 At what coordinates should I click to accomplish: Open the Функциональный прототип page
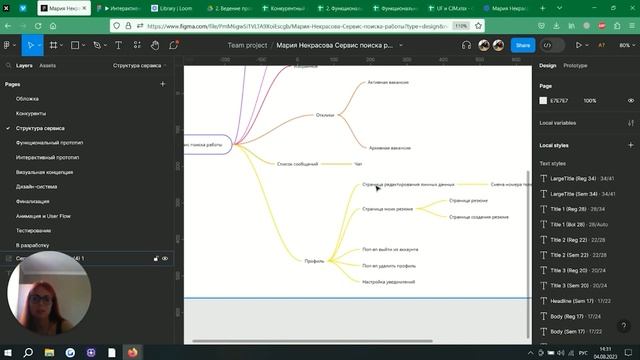tap(49, 143)
